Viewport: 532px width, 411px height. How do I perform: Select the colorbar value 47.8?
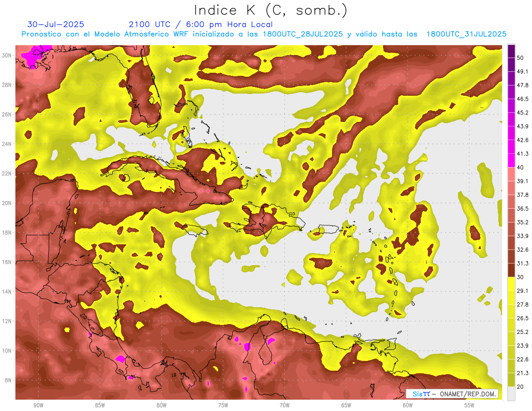click(523, 85)
